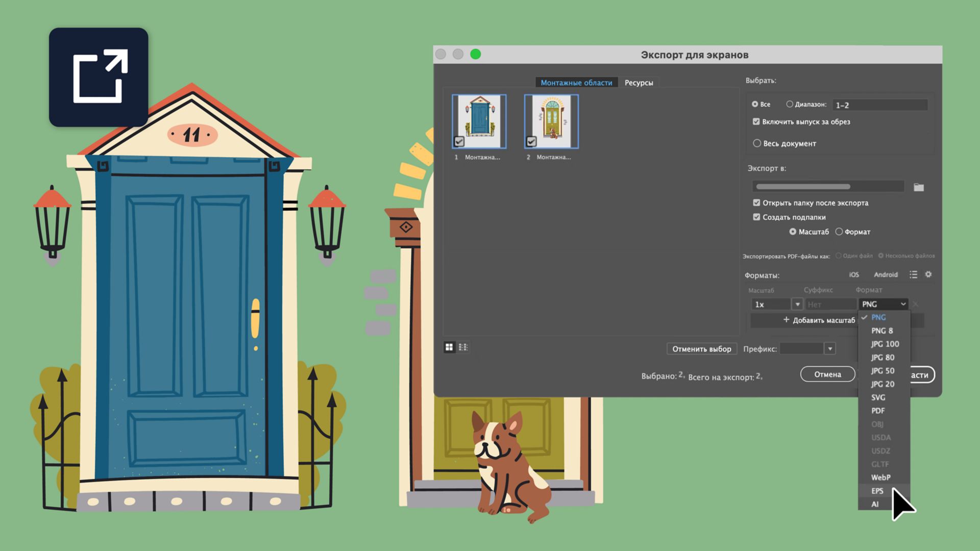This screenshot has width=980, height=551.
Task: Click the green zoom window button
Action: tap(475, 54)
